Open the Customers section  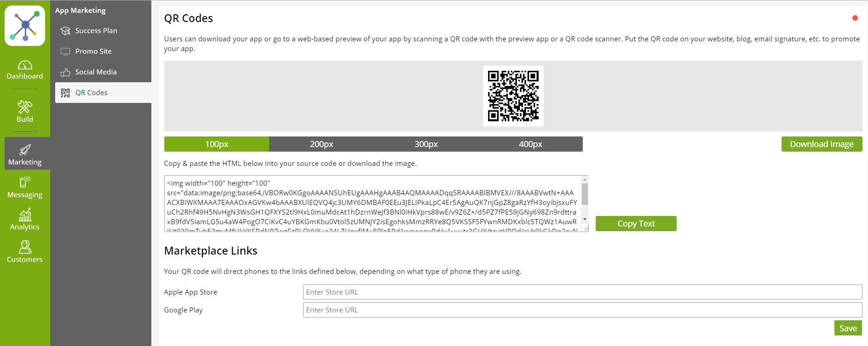[x=25, y=252]
